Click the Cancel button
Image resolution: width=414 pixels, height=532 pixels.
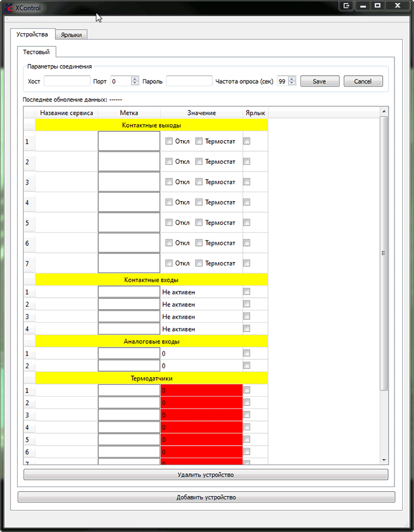363,81
